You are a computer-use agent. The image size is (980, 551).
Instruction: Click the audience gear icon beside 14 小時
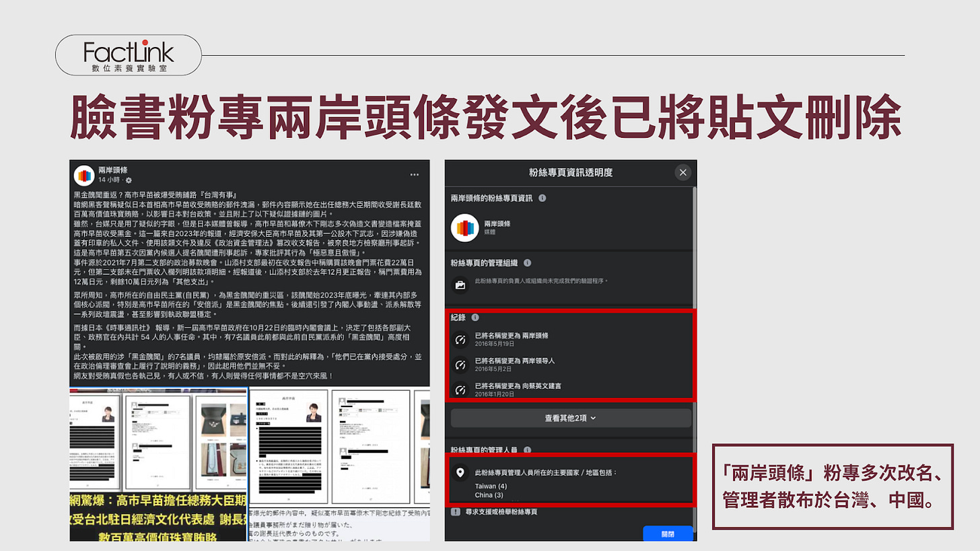[129, 180]
